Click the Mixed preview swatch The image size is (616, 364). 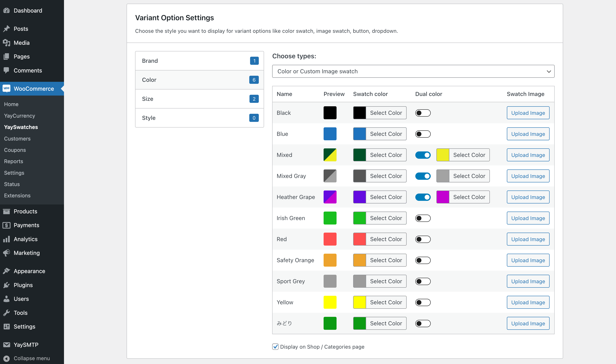(x=330, y=155)
